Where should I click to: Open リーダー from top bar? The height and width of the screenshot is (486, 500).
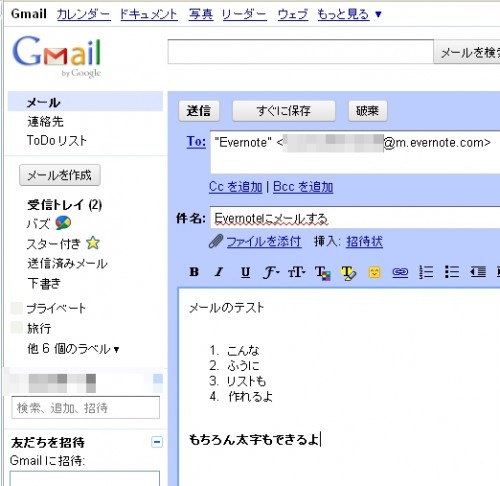click(x=245, y=14)
